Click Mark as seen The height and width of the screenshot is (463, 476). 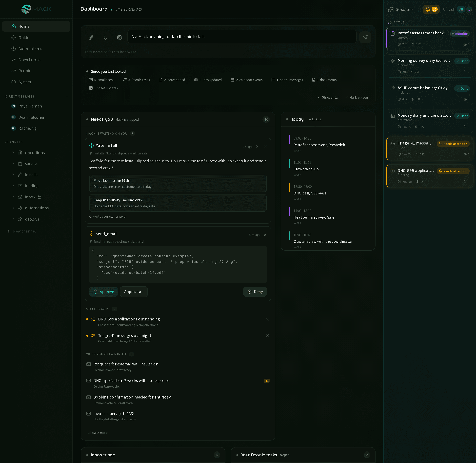click(x=356, y=97)
